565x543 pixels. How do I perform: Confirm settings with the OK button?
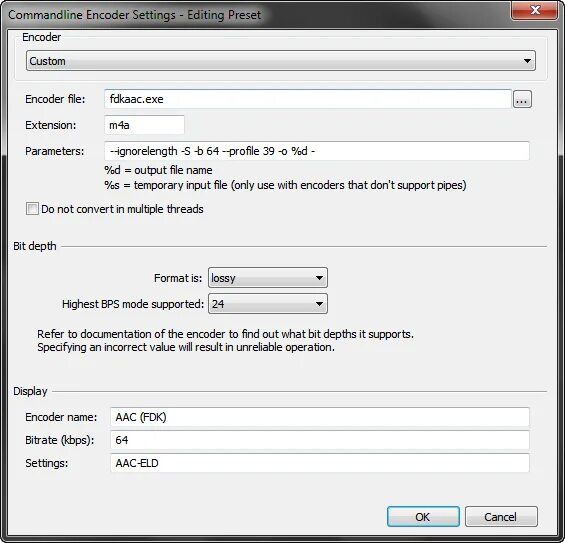(x=423, y=517)
